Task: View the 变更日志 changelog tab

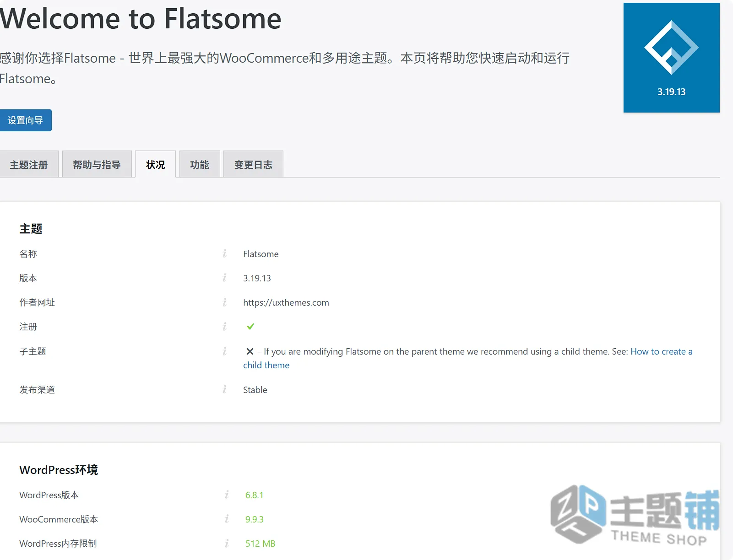Action: pyautogui.click(x=253, y=164)
